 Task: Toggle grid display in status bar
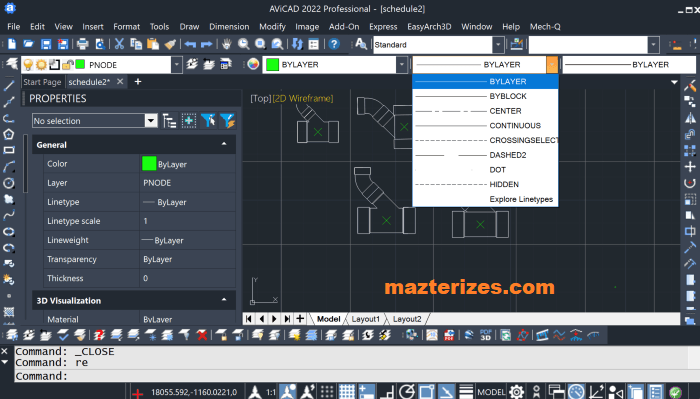click(346, 392)
